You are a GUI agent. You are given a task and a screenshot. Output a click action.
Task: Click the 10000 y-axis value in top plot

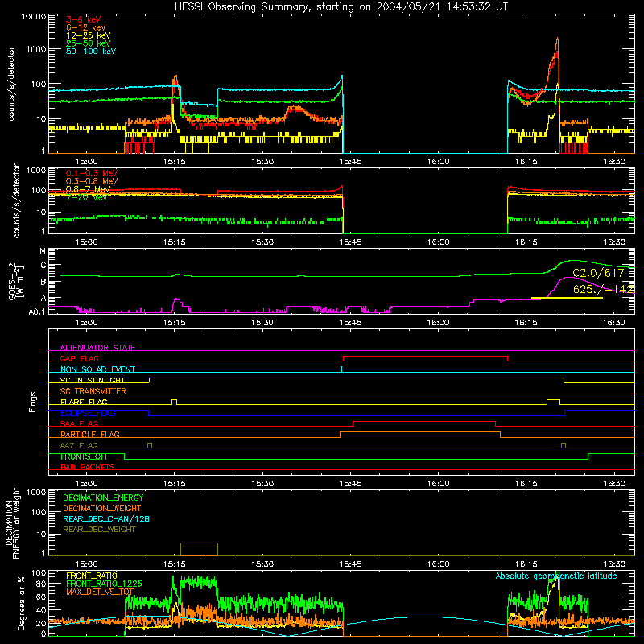pyautogui.click(x=34, y=17)
